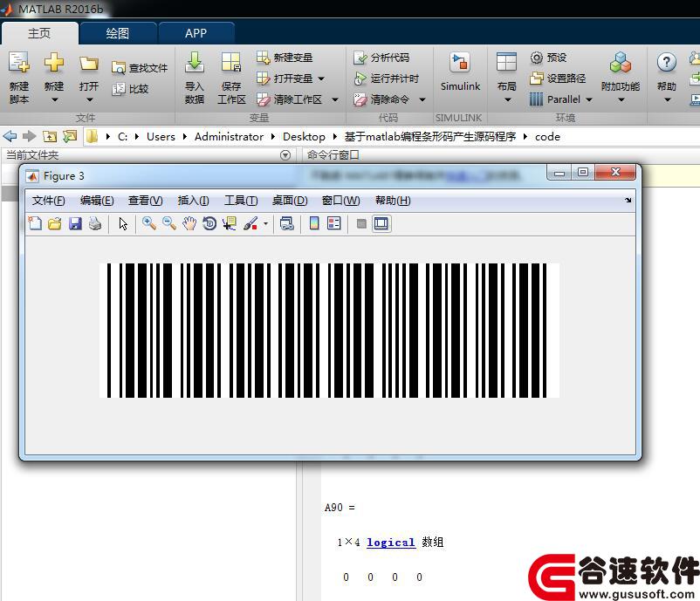Image resolution: width=700 pixels, height=601 pixels.
Task: Toggle the Brush data tool
Action: click(250, 223)
